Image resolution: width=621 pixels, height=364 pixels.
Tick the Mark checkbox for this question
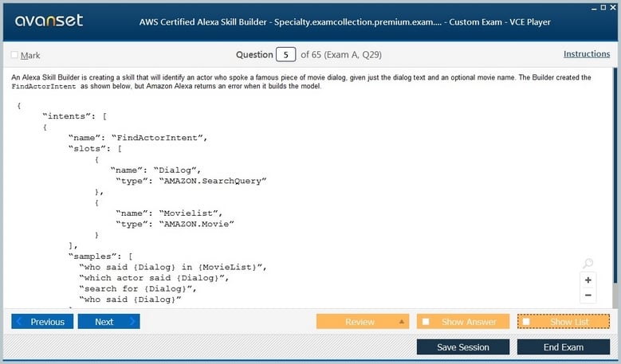click(14, 55)
